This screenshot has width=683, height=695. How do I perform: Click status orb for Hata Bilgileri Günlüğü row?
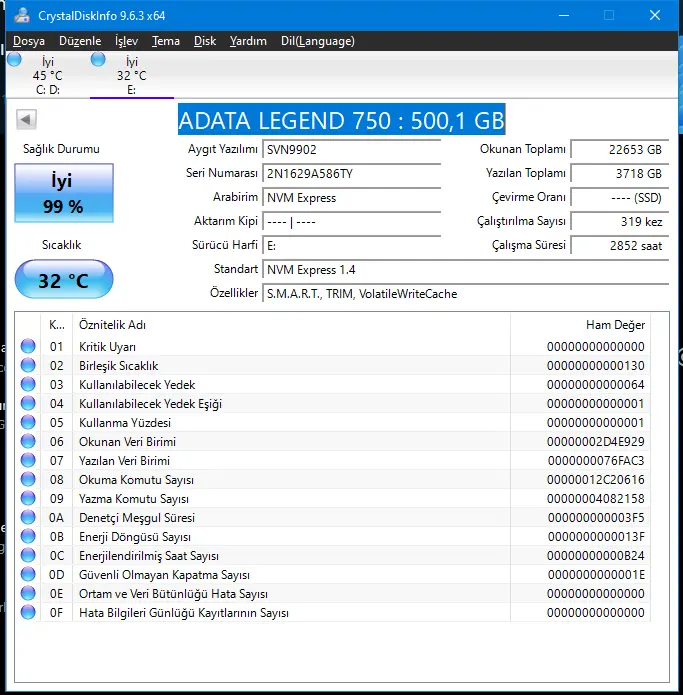point(28,613)
